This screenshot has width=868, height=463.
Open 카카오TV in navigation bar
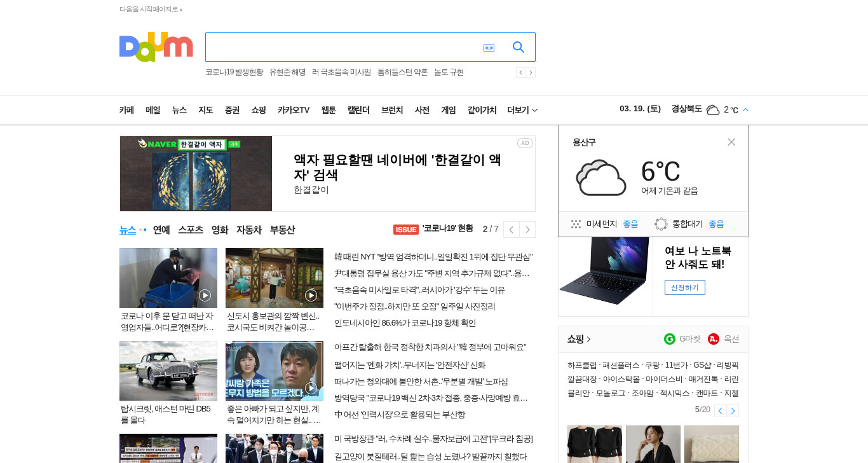click(294, 110)
